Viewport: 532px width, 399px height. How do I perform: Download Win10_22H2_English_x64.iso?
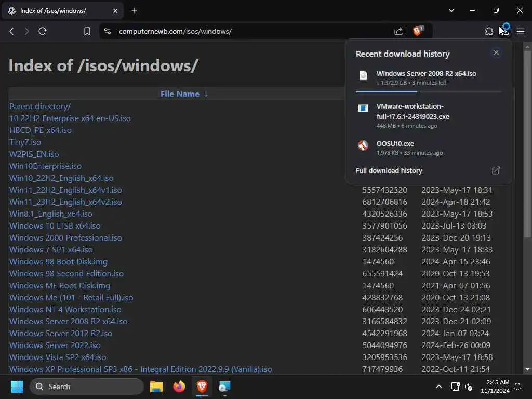pyautogui.click(x=61, y=178)
